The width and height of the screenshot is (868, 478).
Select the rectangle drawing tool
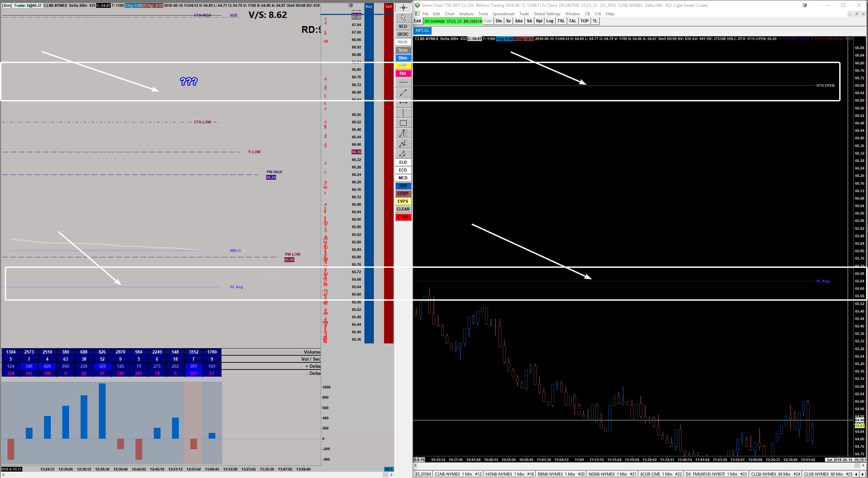[403, 123]
